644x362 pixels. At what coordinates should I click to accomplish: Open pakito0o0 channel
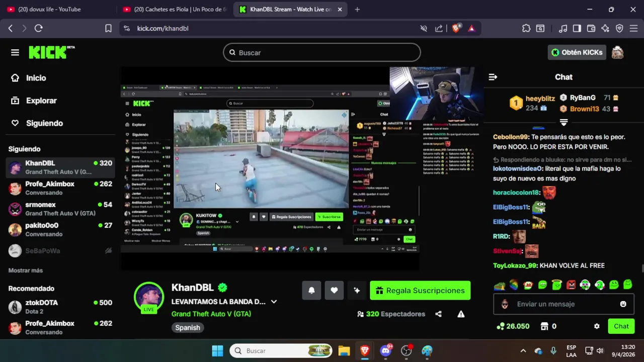point(60,229)
